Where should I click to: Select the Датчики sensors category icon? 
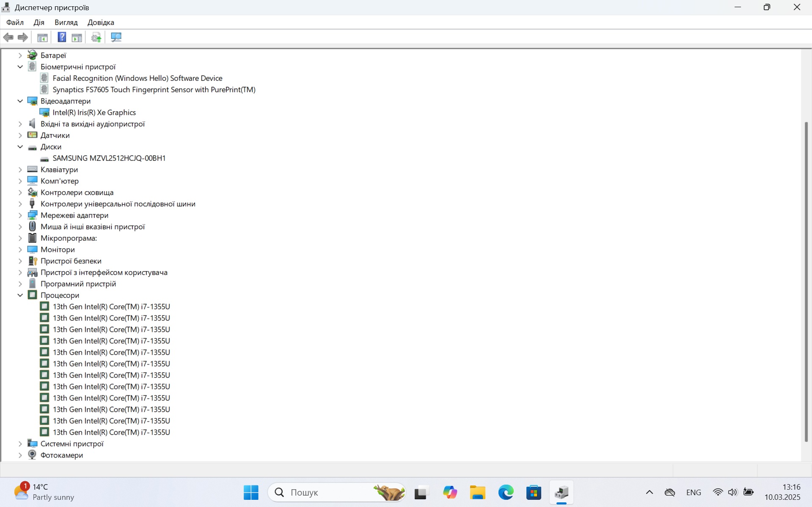[32, 135]
